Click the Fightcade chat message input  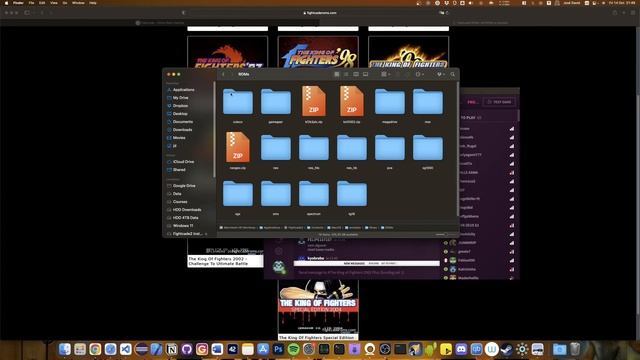pyautogui.click(x=367, y=272)
